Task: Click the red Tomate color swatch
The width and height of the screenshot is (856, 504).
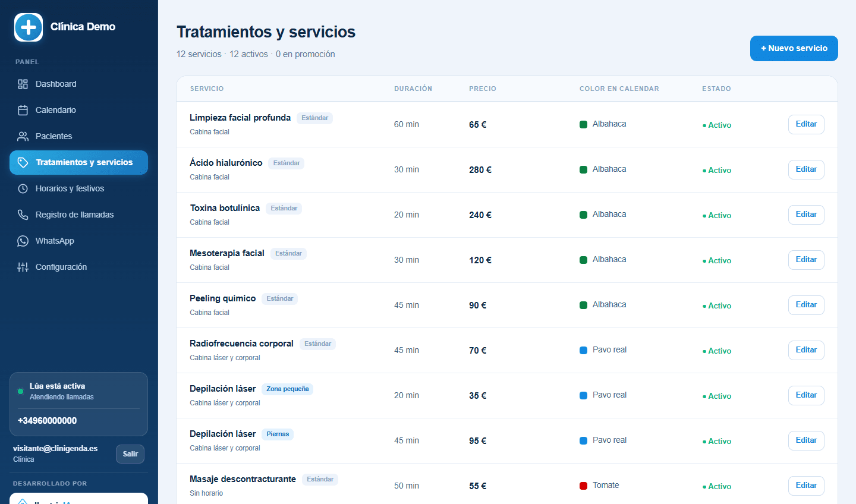Action: pos(584,486)
